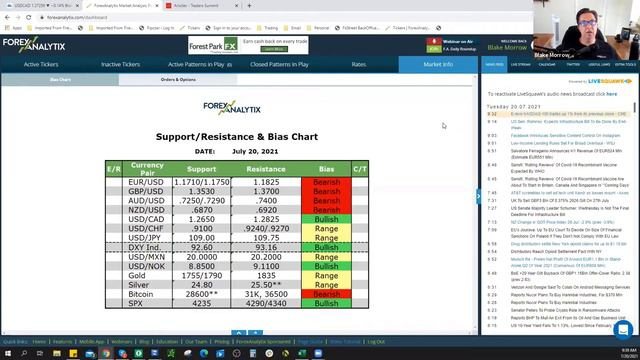
Task: Switch to the Live Stream tab
Action: click(520, 64)
